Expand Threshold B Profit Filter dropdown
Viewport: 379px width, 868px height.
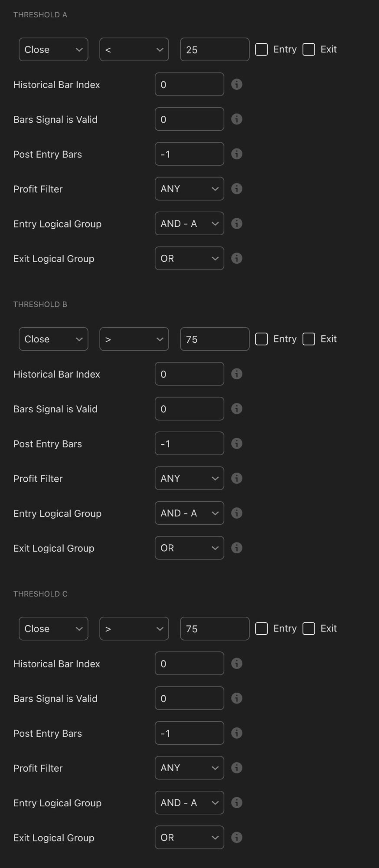189,478
